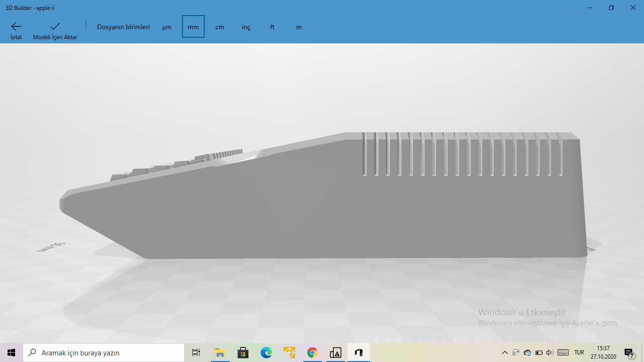
Task: Switch the file units to cm
Action: (x=219, y=27)
